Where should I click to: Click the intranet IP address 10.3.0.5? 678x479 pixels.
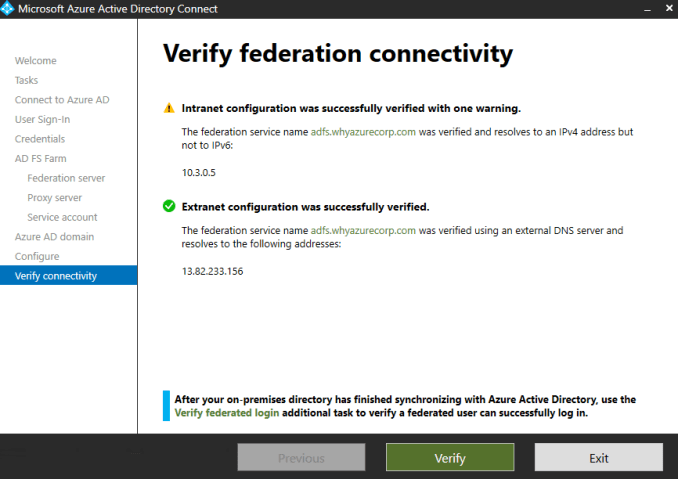click(x=198, y=172)
